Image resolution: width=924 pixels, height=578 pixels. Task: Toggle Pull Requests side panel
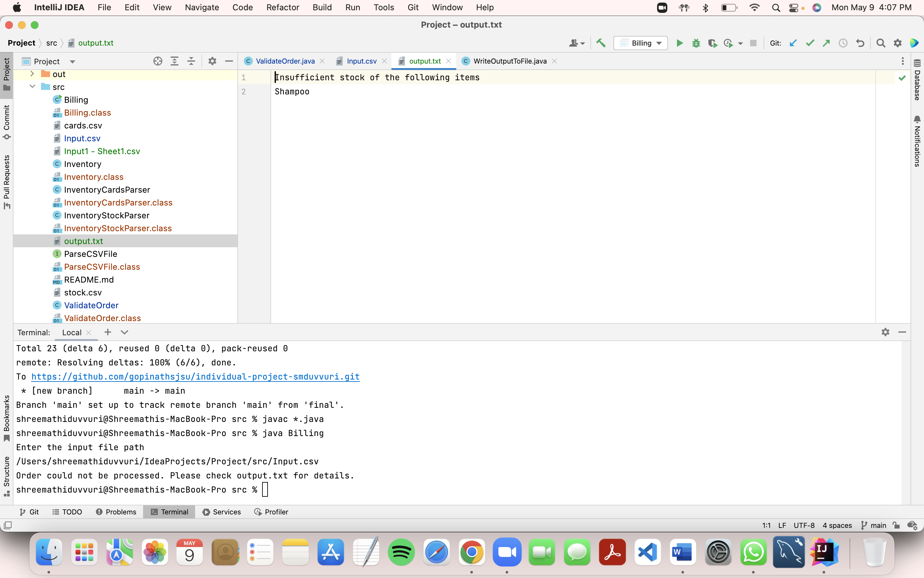[6, 182]
